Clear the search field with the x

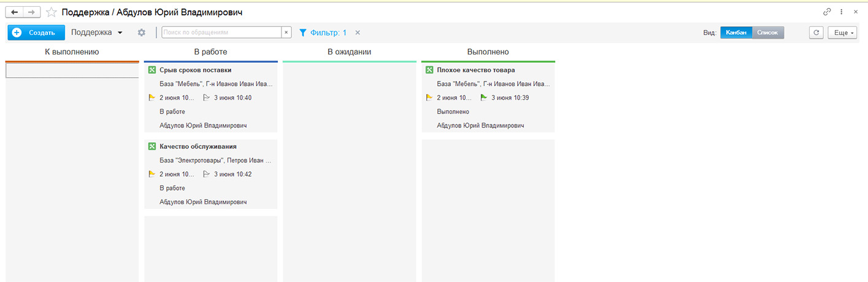(286, 32)
